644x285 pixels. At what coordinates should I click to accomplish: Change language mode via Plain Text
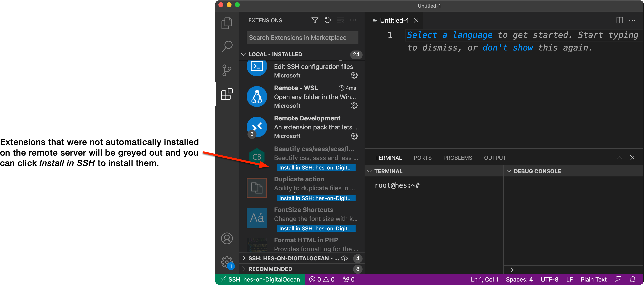[x=593, y=279]
